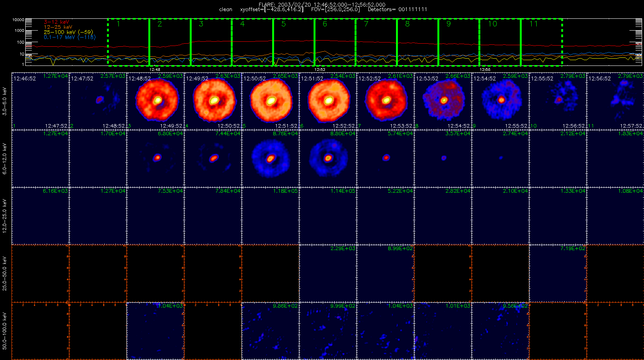Click the 12:57:52 end time label
The height and width of the screenshot is (360, 644).
[x=632, y=126]
